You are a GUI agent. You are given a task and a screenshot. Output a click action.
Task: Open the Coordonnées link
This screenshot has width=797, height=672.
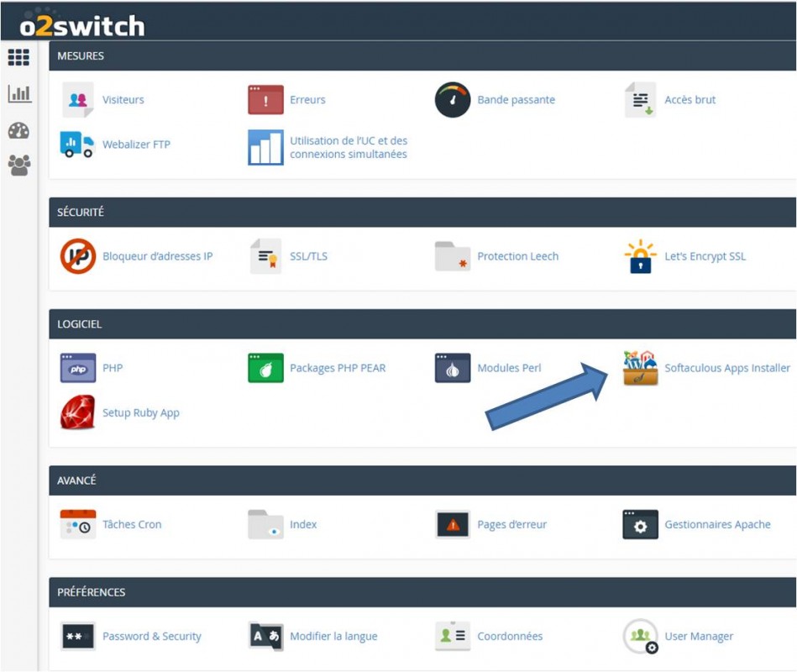pyautogui.click(x=510, y=636)
